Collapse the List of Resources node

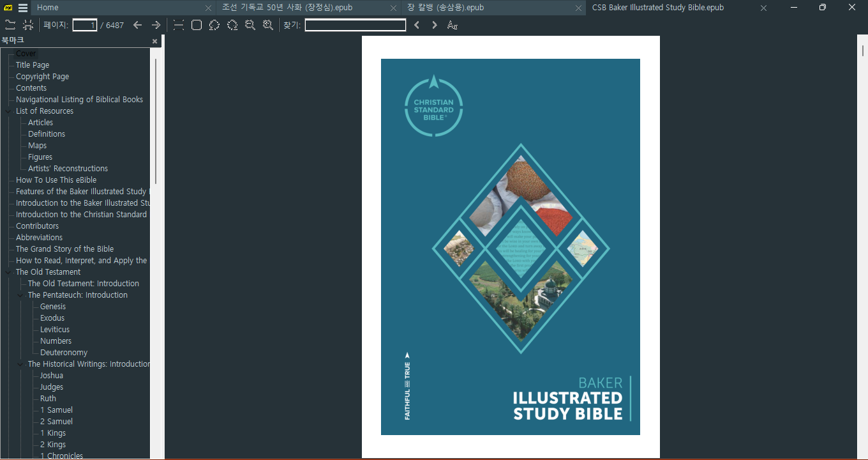click(x=8, y=111)
